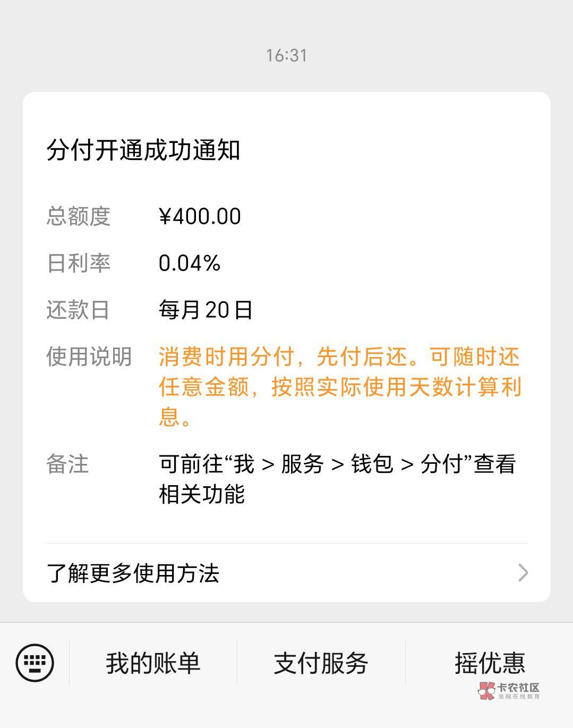This screenshot has width=573, height=728.
Task: Open the 了解更多使用方法 link
Action: pyautogui.click(x=133, y=573)
